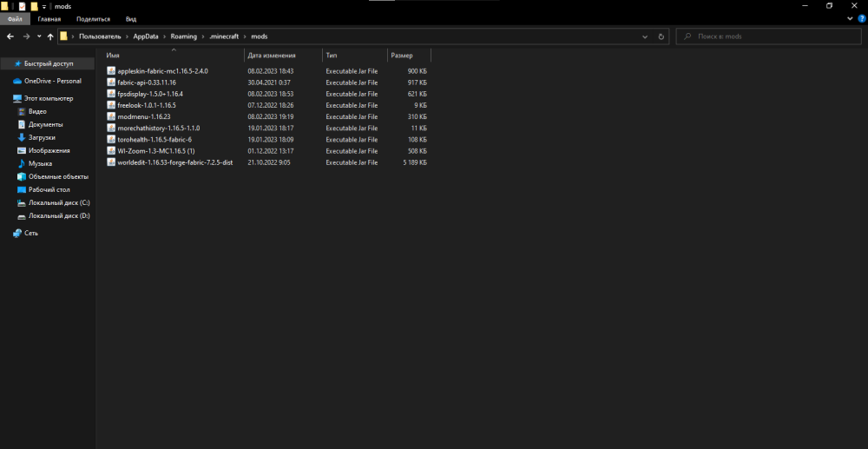
Task: Select Локальный диск (D:) in sidebar
Action: click(59, 216)
